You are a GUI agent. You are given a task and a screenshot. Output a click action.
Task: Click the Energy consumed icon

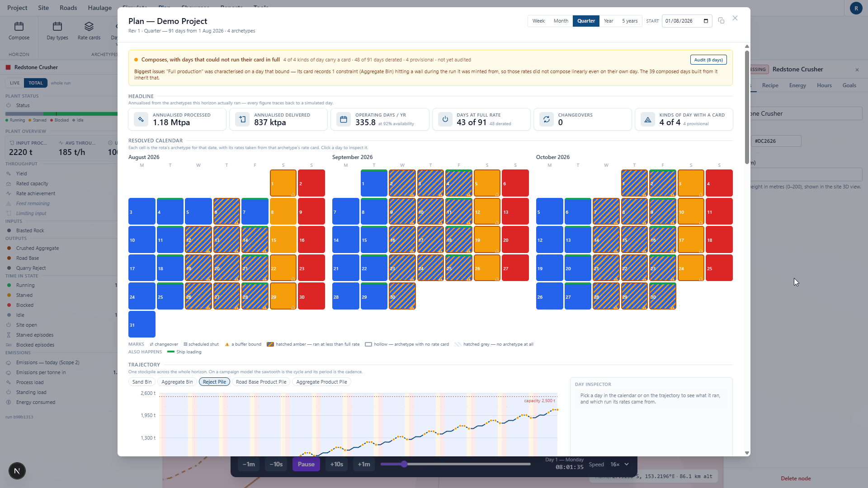9,402
